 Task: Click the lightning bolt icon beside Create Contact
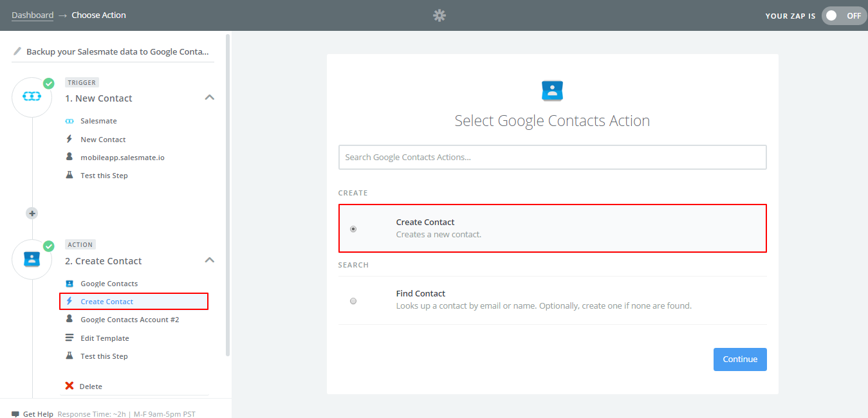pos(69,301)
